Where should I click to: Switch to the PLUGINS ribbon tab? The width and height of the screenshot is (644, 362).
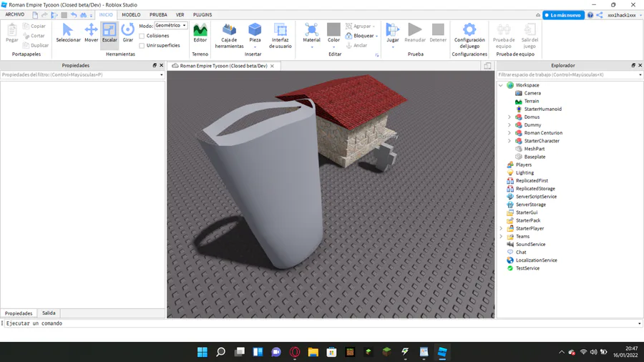click(203, 15)
